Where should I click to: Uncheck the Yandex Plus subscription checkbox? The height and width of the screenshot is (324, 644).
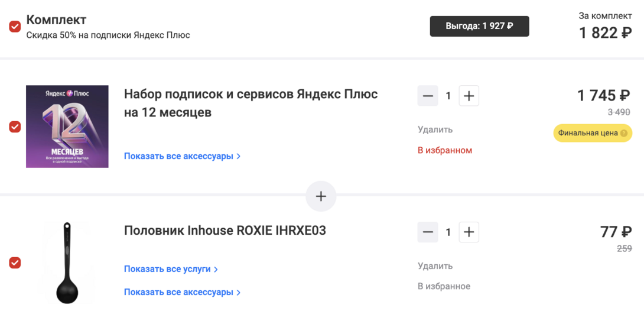click(x=15, y=127)
